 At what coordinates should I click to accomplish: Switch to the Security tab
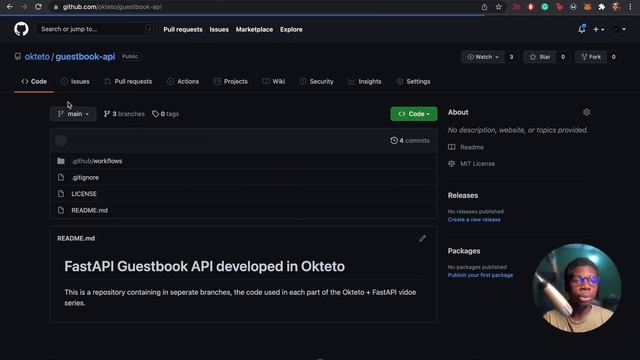[x=317, y=82]
